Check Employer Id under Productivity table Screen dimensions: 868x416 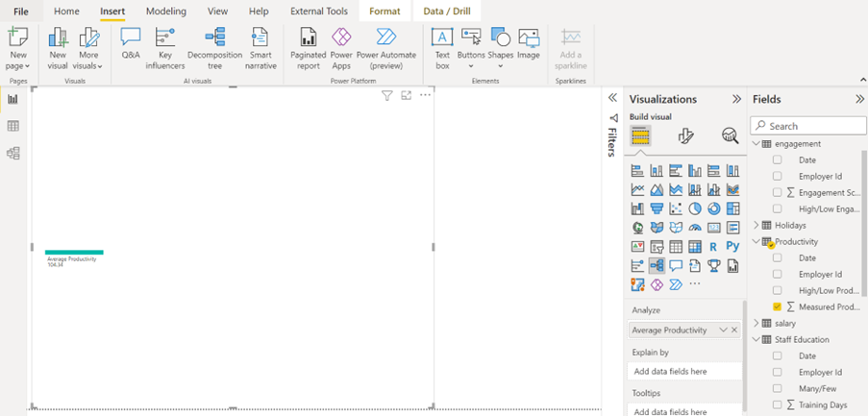click(778, 275)
